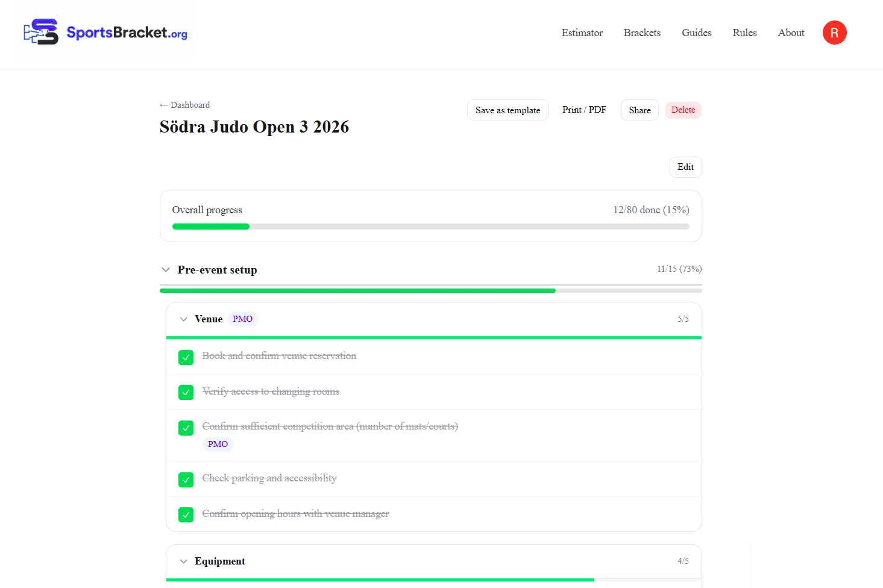The image size is (883, 588).
Task: Uncheck Verify access to changing rooms
Action: pos(186,392)
